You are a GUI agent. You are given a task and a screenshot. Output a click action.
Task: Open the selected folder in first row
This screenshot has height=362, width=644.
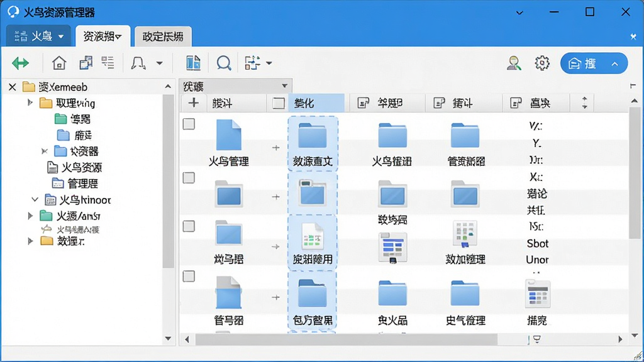[313, 135]
